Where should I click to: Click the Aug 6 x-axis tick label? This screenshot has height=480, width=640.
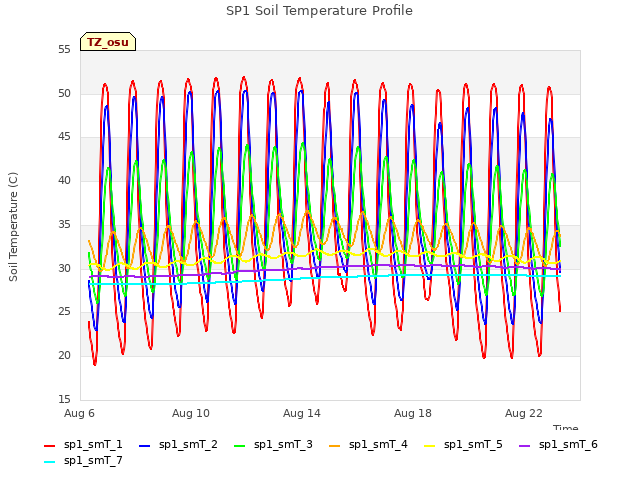click(x=79, y=413)
